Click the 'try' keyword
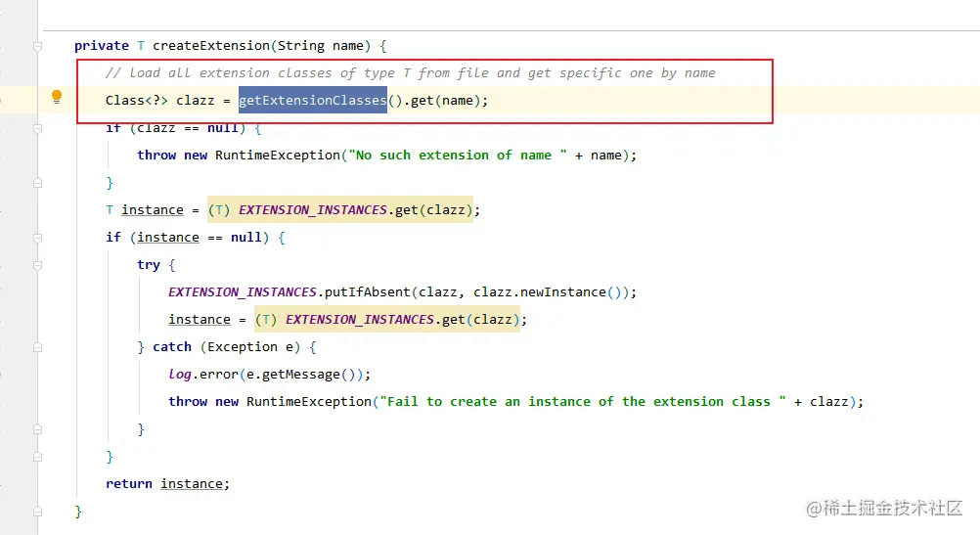The image size is (980, 535). tap(149, 265)
